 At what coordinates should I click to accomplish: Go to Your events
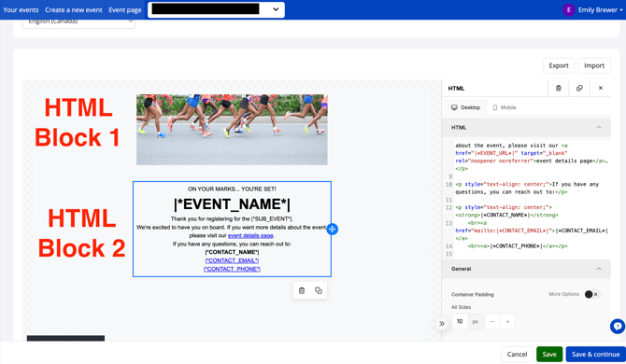coord(21,10)
